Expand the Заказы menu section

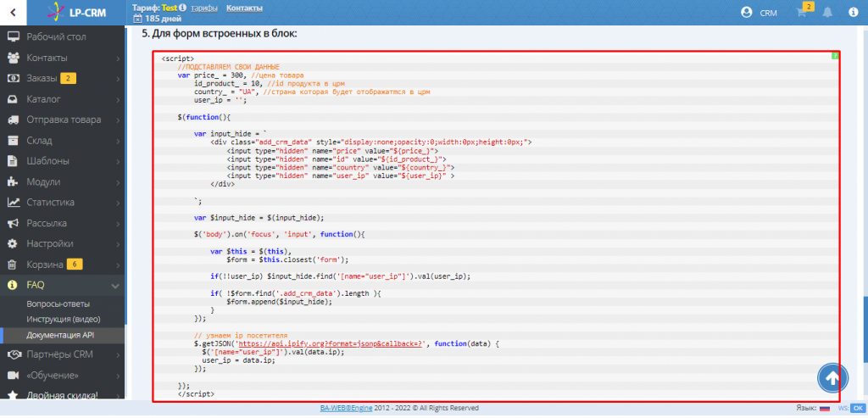click(x=115, y=79)
